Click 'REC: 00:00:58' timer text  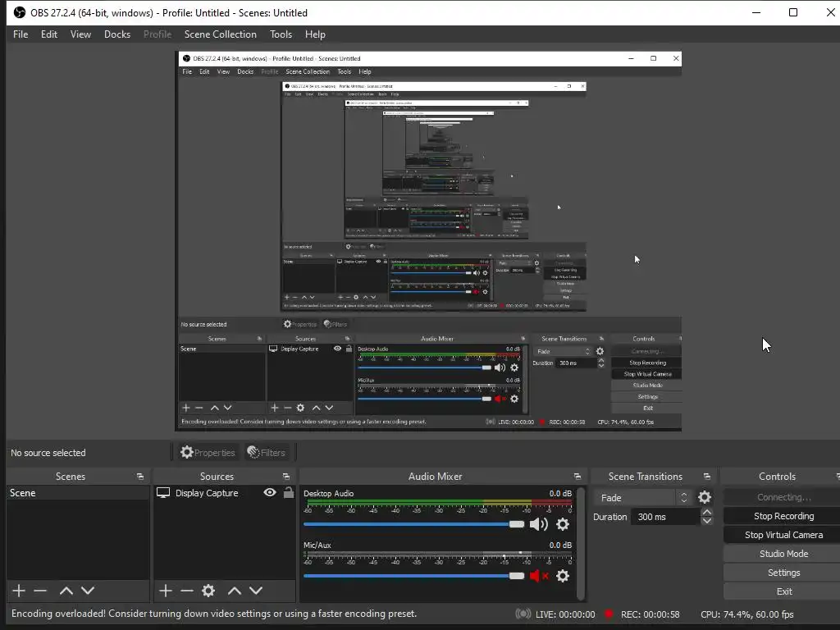pos(650,614)
